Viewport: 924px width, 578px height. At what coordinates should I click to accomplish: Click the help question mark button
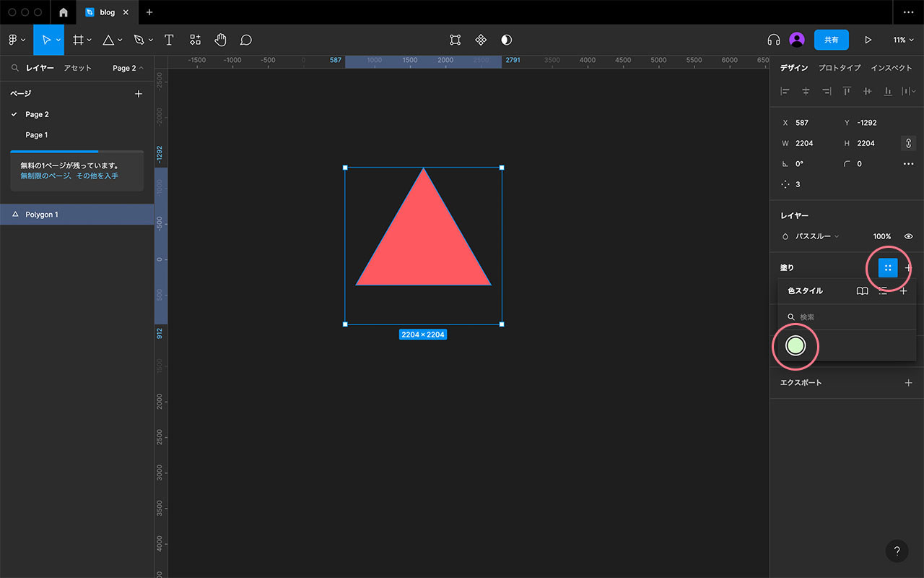(897, 551)
